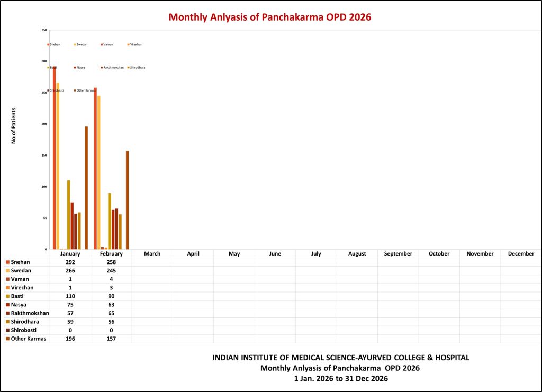Click the tallest January Snehan bar

coord(54,159)
